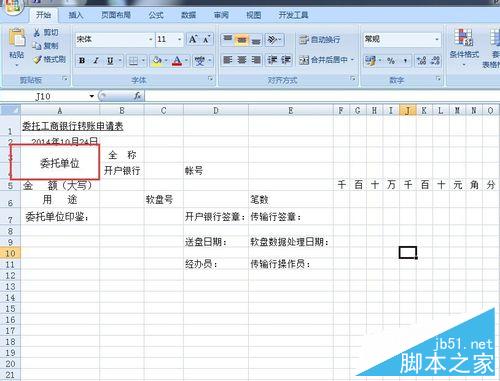Screen dimensions: 500x381
Task: Open clipboard group dialog launcher
Action: (65, 79)
